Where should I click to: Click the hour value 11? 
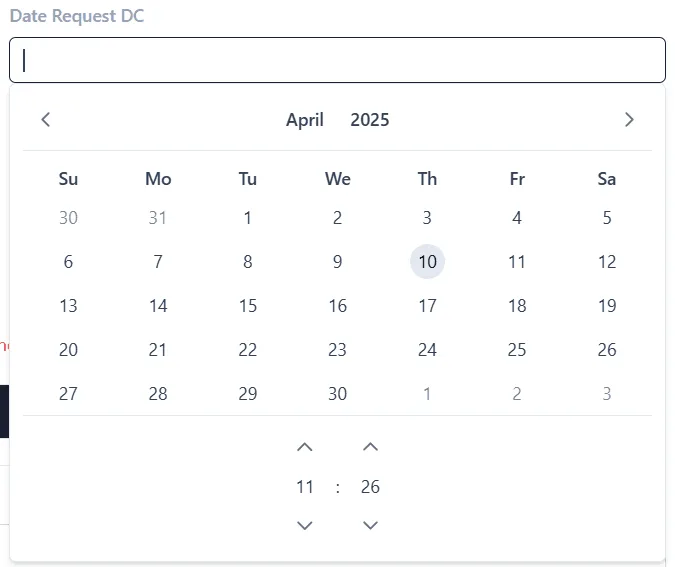click(x=305, y=487)
